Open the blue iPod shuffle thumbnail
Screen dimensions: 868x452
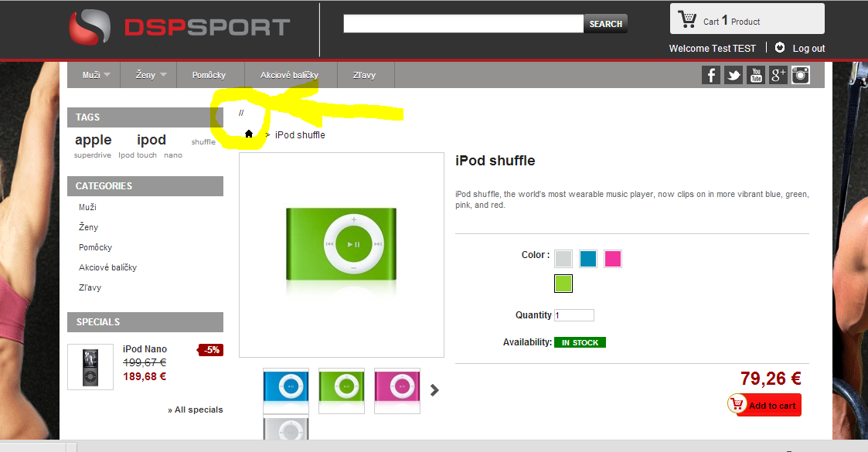point(286,391)
